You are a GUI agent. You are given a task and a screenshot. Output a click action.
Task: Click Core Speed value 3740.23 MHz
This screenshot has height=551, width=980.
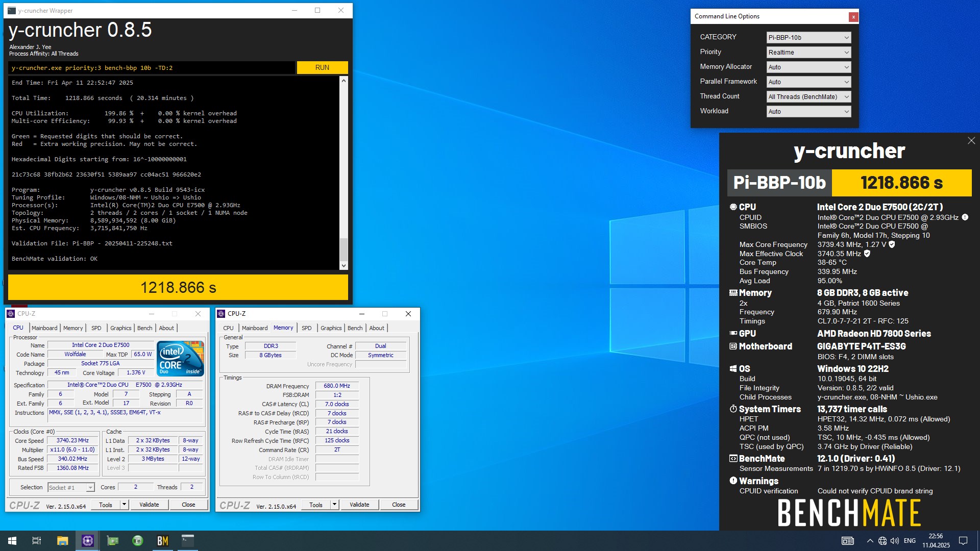tap(73, 441)
